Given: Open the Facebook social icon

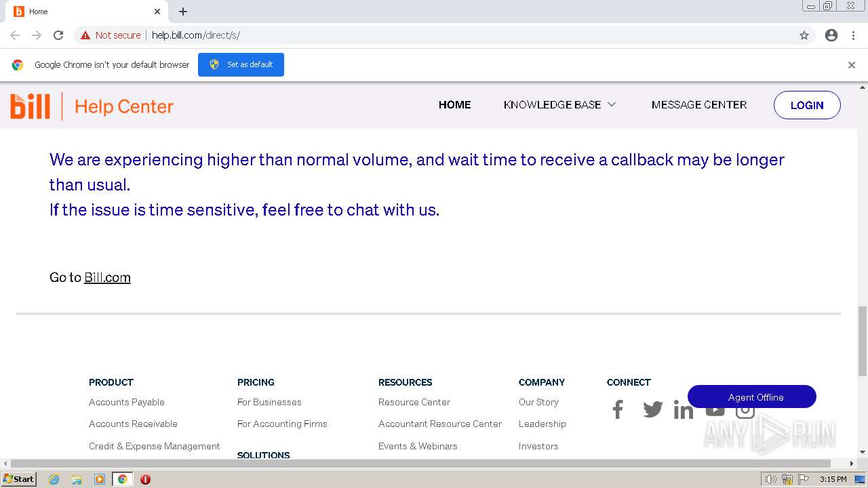Looking at the screenshot, I should click(618, 409).
